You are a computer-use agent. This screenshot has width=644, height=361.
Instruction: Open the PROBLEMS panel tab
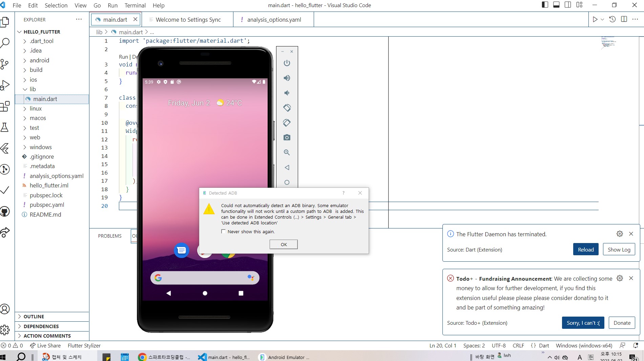[x=110, y=236]
